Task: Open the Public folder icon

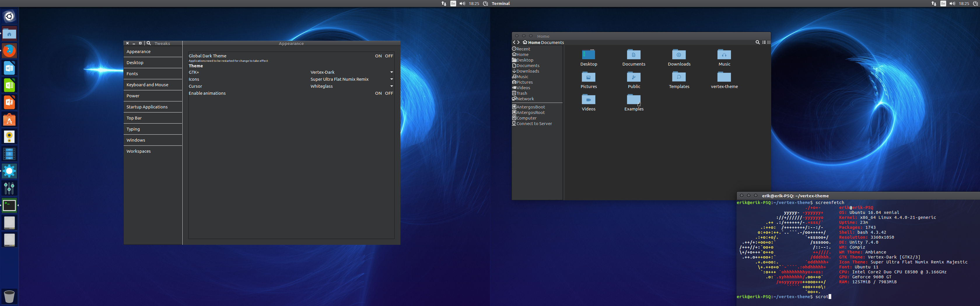Action: (634, 77)
